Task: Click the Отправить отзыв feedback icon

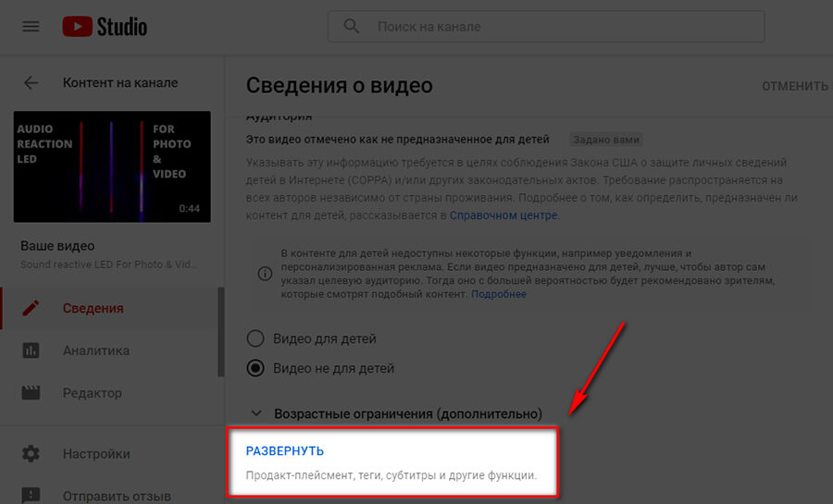Action: tap(31, 496)
